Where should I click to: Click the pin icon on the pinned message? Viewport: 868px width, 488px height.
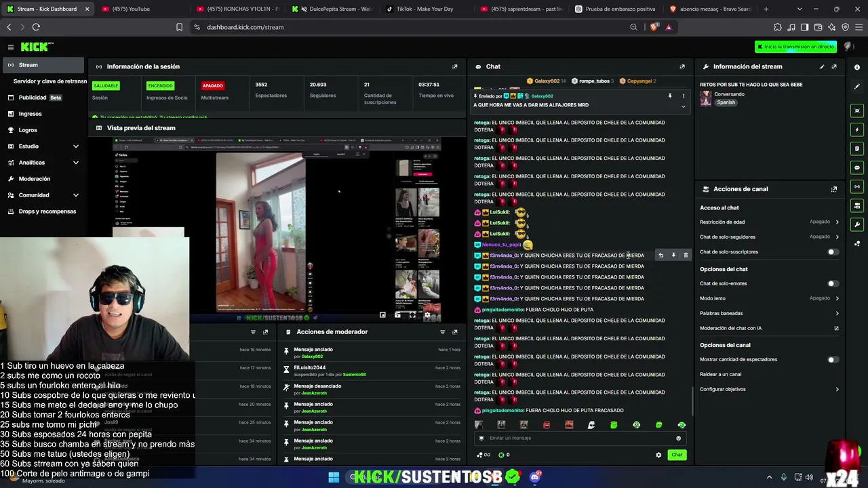click(x=670, y=96)
